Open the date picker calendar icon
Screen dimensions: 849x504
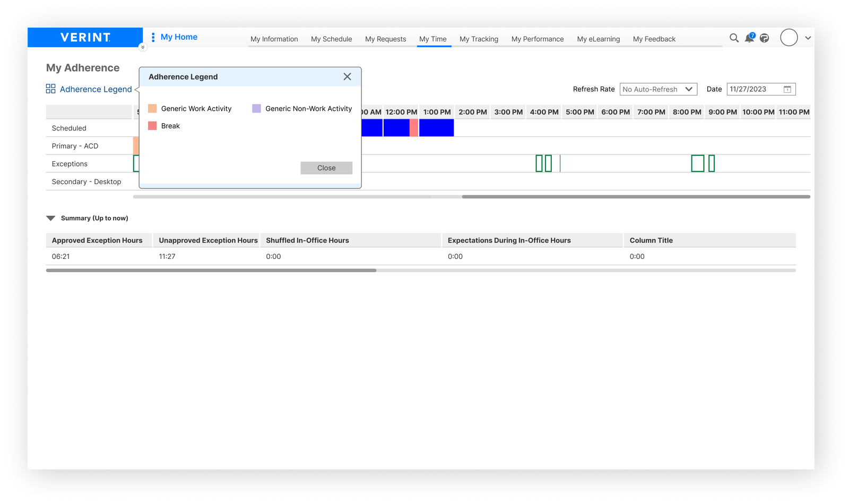tap(787, 90)
